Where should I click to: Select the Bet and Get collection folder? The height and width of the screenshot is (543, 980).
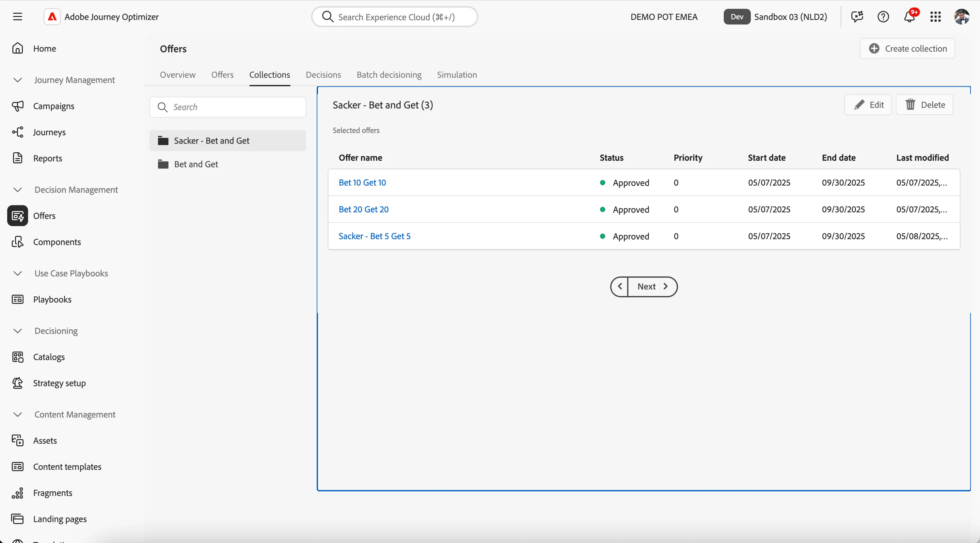(228, 164)
